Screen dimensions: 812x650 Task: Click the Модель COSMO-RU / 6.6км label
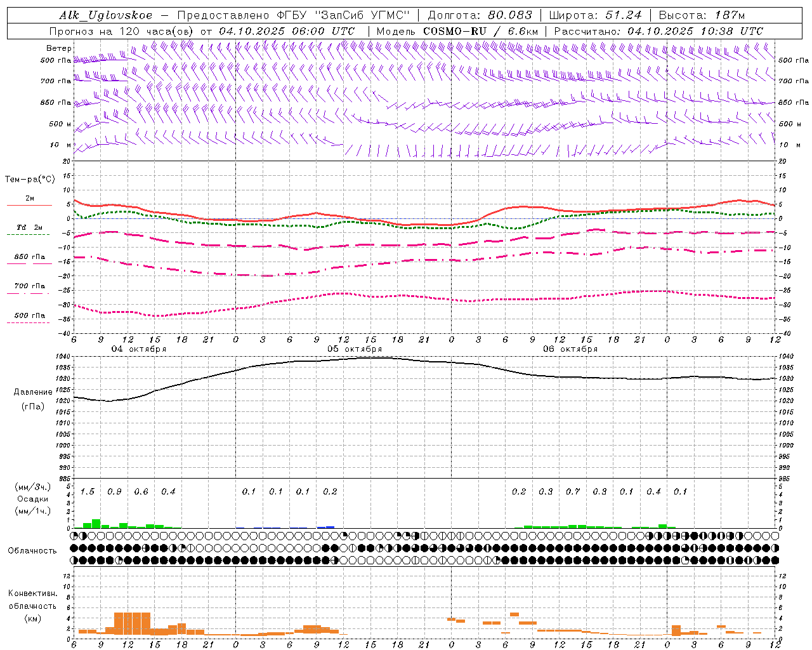457,31
